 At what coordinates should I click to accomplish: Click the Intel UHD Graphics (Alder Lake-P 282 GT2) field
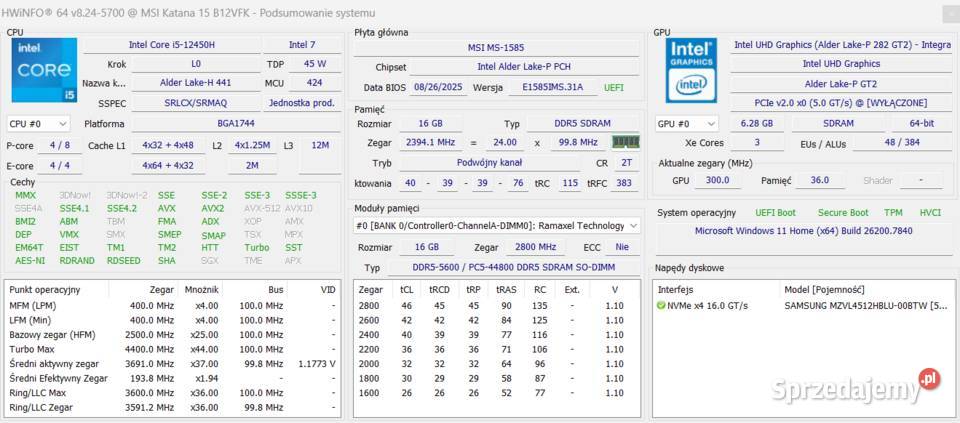tap(842, 45)
